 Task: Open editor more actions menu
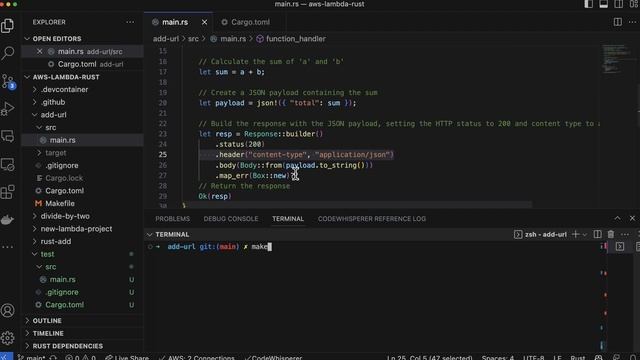click(632, 22)
